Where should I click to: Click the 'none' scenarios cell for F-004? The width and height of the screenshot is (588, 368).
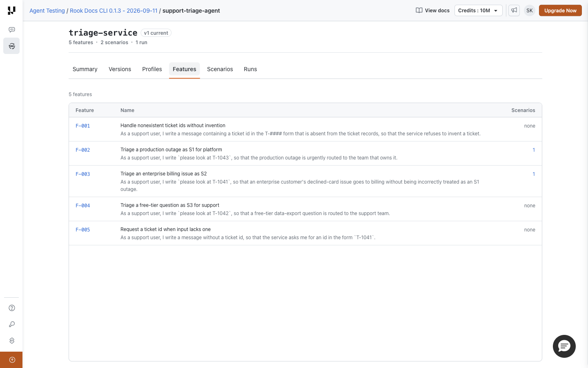click(x=530, y=206)
